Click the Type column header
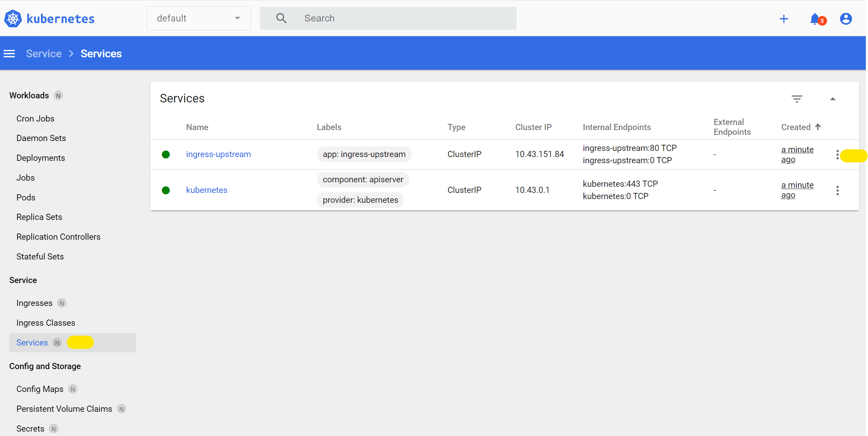This screenshot has height=436, width=868. click(457, 127)
